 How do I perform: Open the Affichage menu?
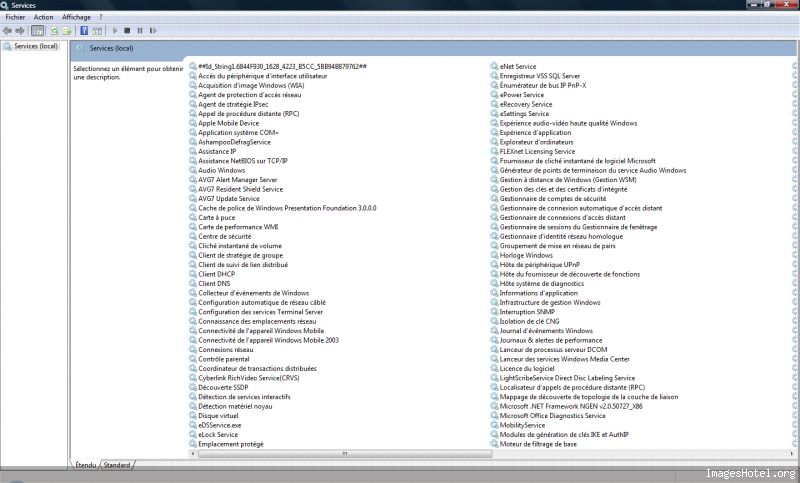click(76, 17)
